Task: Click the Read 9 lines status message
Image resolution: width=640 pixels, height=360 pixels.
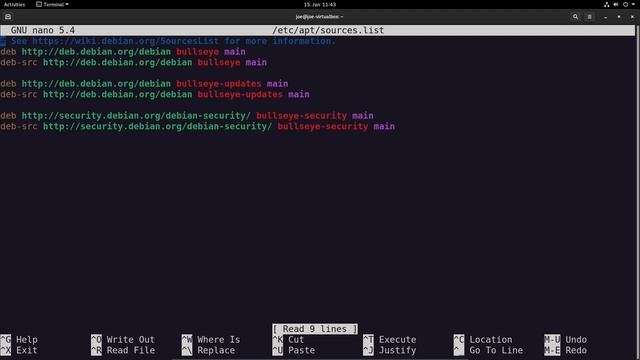Action: tap(315, 329)
